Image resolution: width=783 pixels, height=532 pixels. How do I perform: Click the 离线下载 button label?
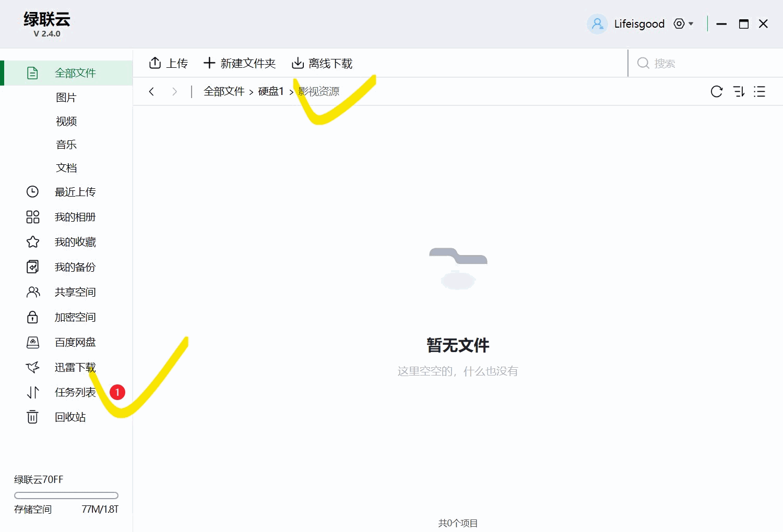point(330,64)
